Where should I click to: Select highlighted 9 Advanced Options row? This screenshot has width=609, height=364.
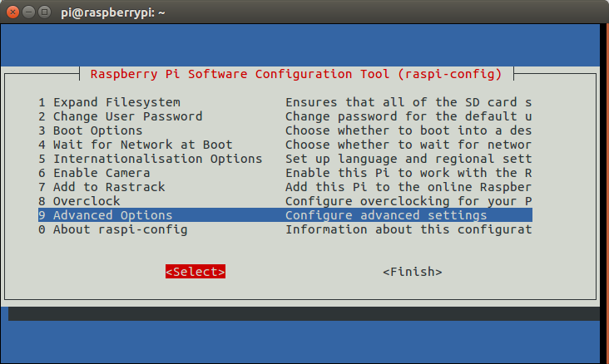(x=285, y=215)
